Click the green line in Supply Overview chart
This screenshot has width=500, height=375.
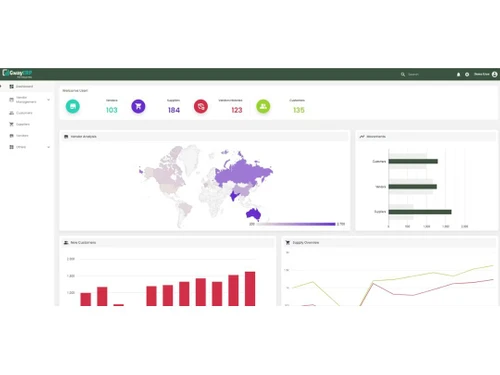point(413,276)
